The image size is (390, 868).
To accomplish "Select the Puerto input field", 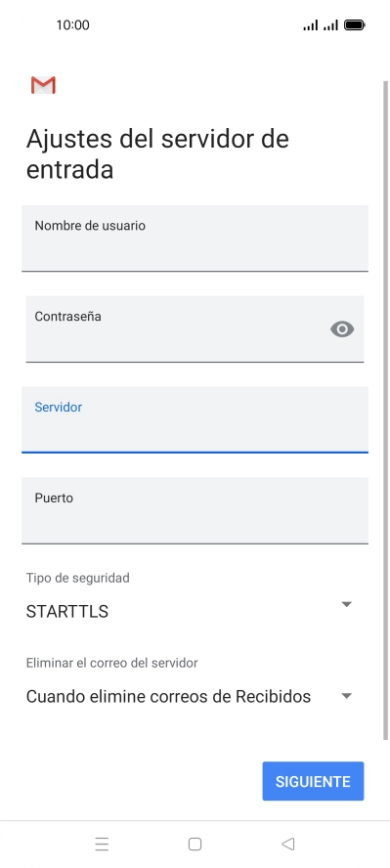I will (x=195, y=510).
